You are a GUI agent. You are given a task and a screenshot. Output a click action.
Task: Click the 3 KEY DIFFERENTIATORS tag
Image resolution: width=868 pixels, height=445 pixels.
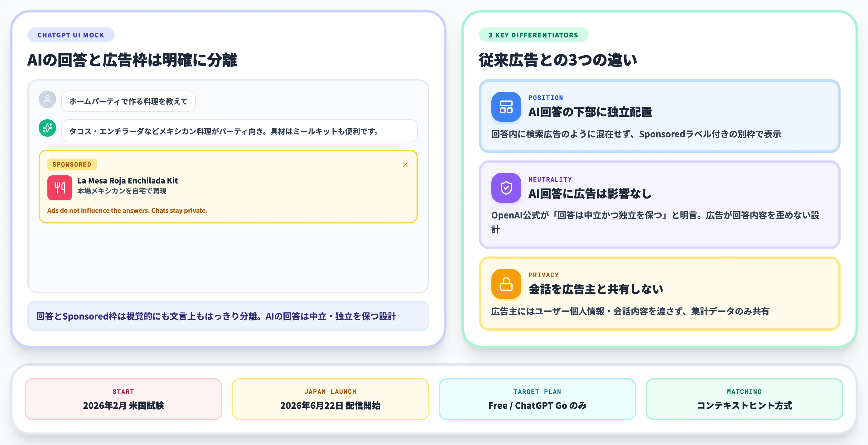[x=533, y=35]
